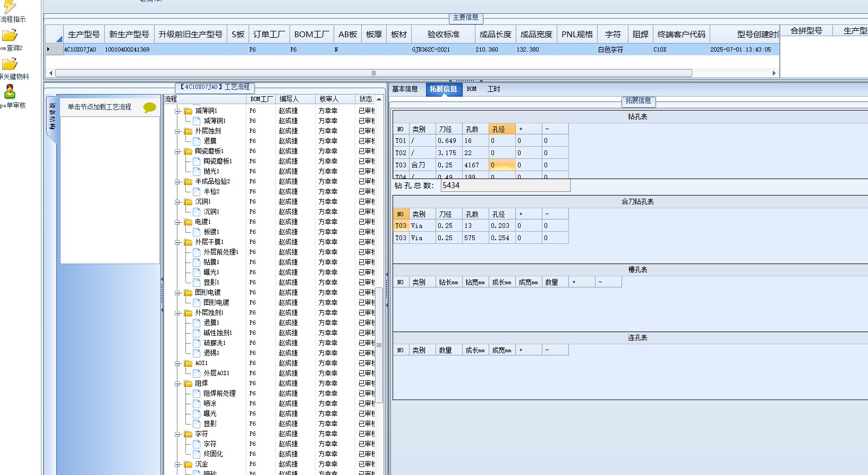
Task: Click the 4167 孔数 cell
Action: (475, 165)
